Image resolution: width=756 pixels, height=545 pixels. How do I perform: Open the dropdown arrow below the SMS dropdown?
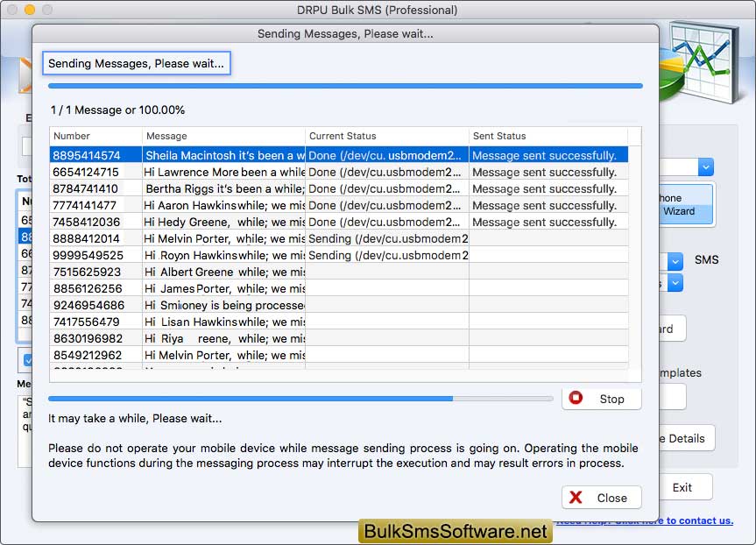point(675,283)
